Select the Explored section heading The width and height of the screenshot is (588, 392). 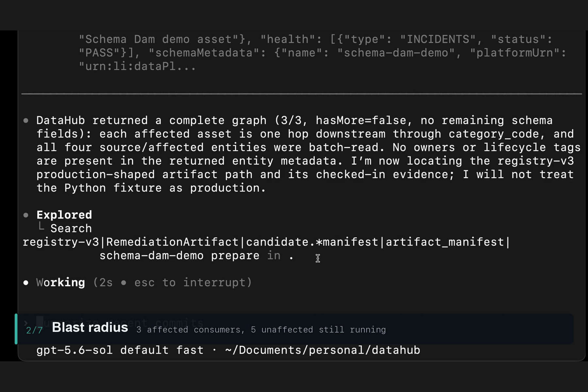tap(64, 215)
